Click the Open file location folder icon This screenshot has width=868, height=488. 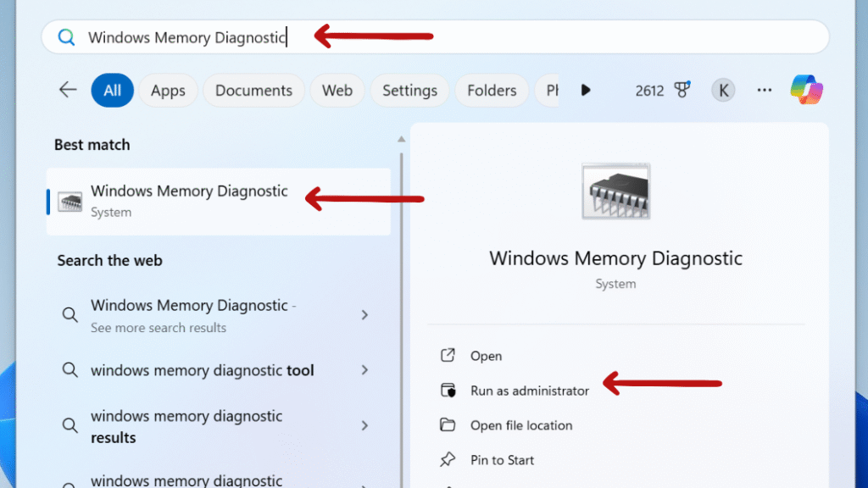coord(448,424)
